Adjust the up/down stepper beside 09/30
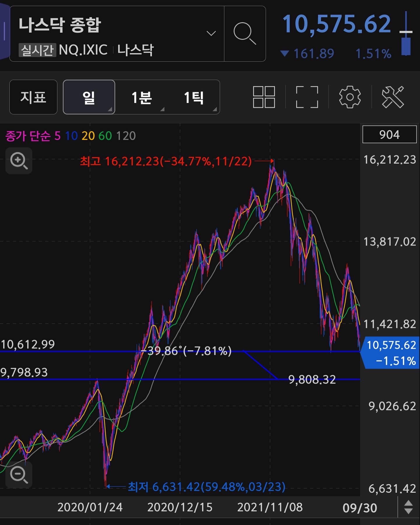Image resolution: width=420 pixels, height=525 pixels. coord(408,507)
